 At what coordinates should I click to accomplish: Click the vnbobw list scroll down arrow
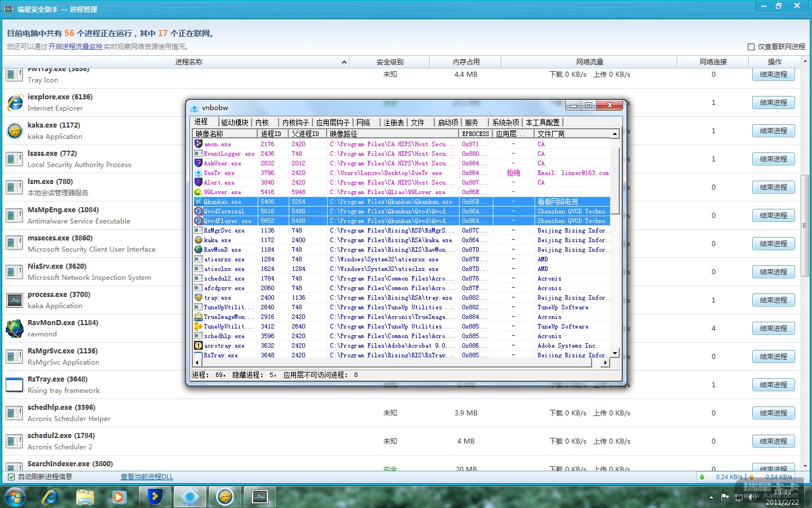[x=615, y=353]
